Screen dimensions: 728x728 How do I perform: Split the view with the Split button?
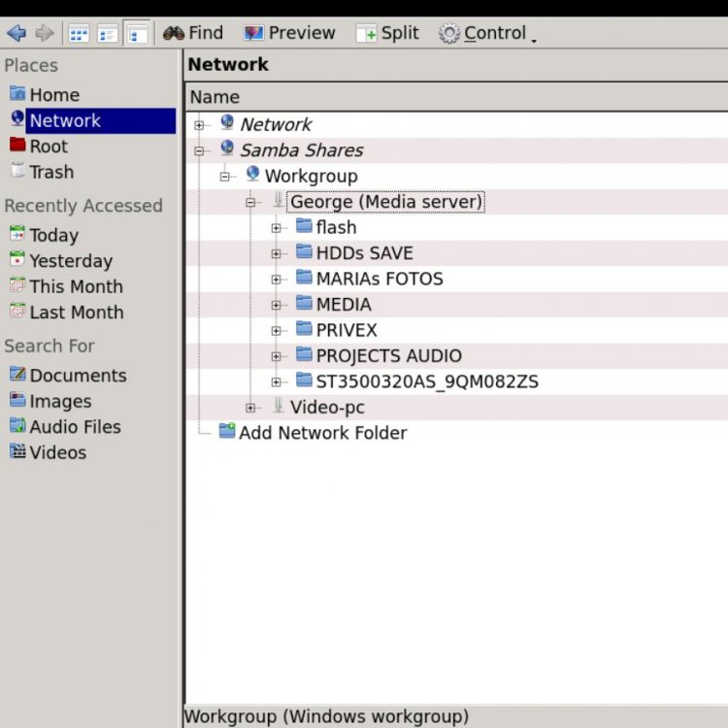387,33
